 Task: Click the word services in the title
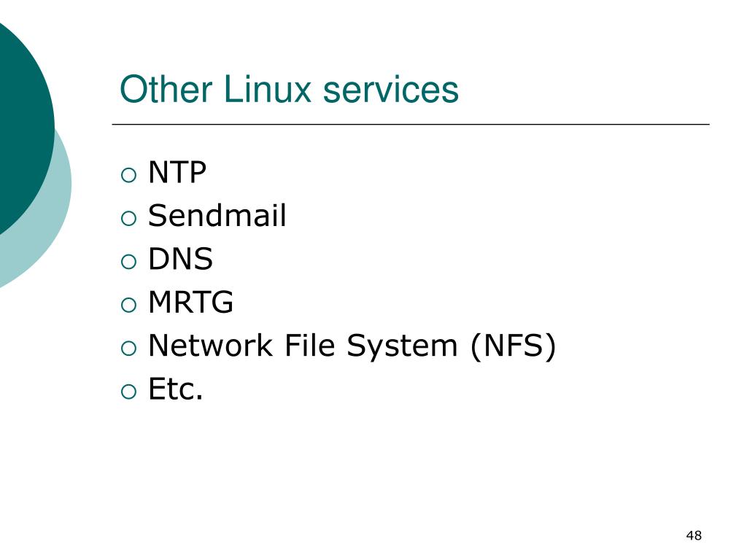point(391,89)
